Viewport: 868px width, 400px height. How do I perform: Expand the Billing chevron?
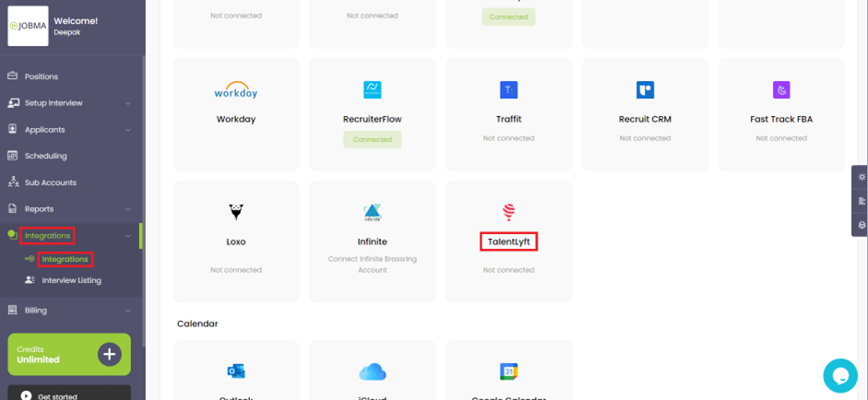(128, 311)
